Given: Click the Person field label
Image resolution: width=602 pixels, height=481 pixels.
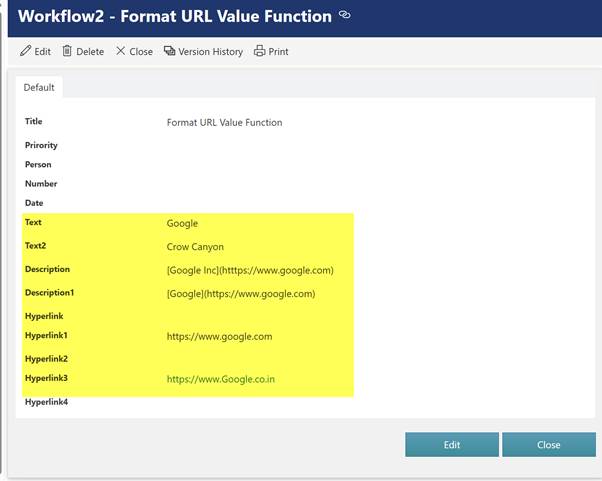Looking at the screenshot, I should click(x=38, y=164).
